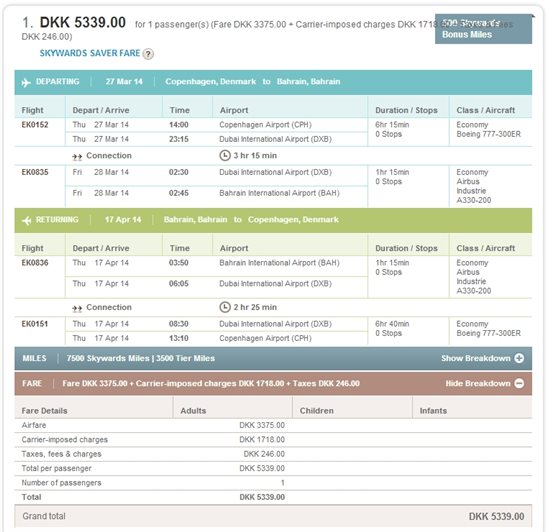Click the returning airplane icon
Screen dimensions: 550x532
coord(26,221)
